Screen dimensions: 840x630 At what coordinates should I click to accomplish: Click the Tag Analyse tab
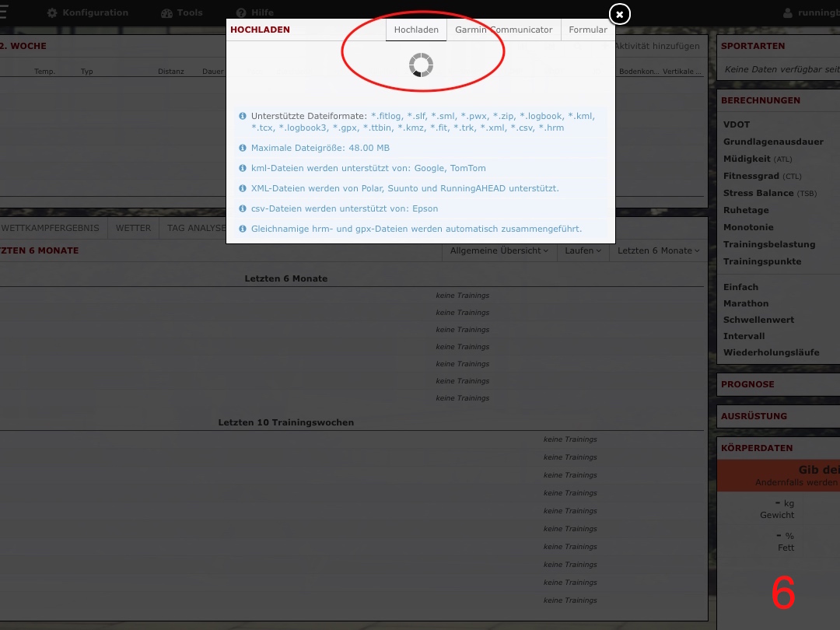click(192, 228)
